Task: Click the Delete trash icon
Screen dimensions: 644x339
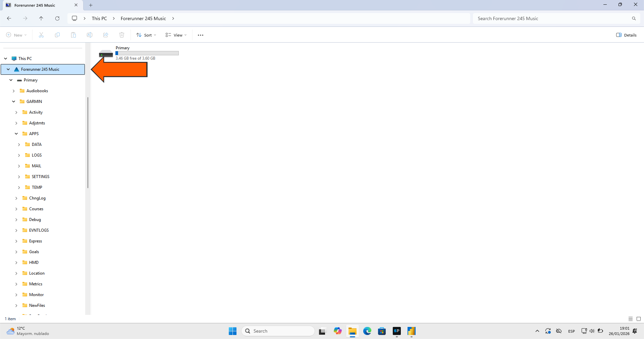Action: (122, 35)
